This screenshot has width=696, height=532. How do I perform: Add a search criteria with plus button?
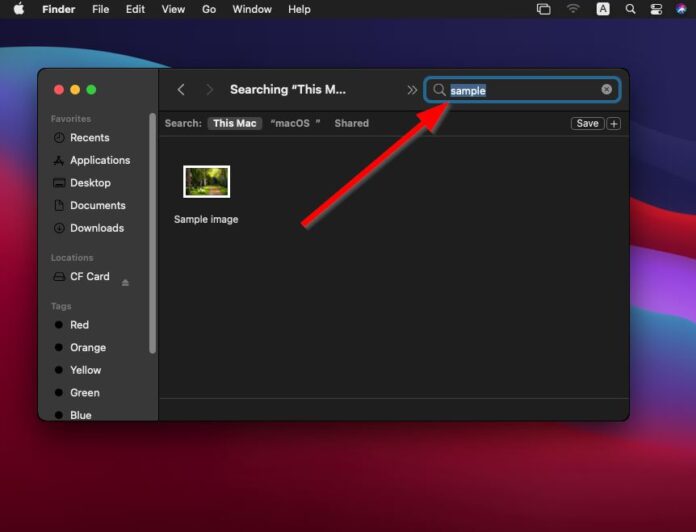(x=614, y=124)
